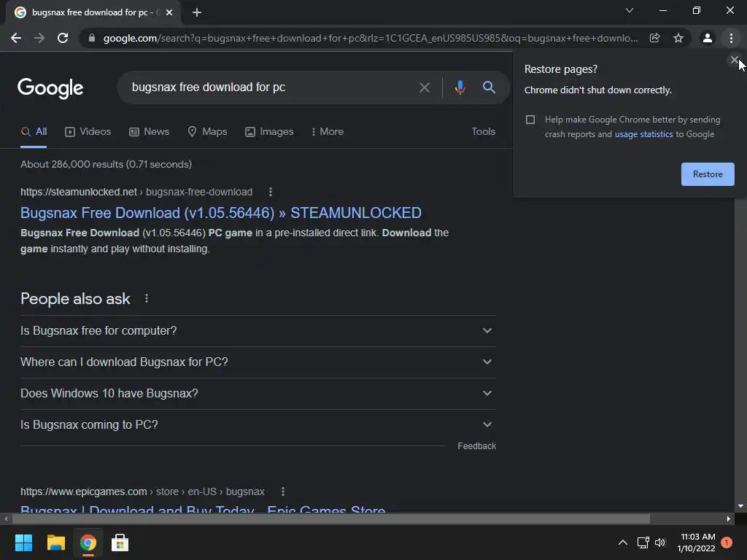Open options menu for epicgames result

tap(282, 491)
